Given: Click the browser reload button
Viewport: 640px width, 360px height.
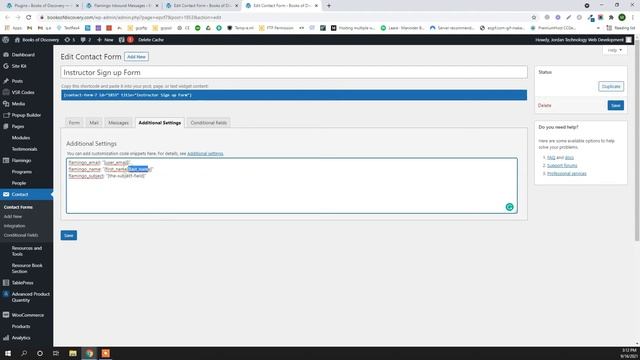Looking at the screenshot, I should tap(29, 18).
